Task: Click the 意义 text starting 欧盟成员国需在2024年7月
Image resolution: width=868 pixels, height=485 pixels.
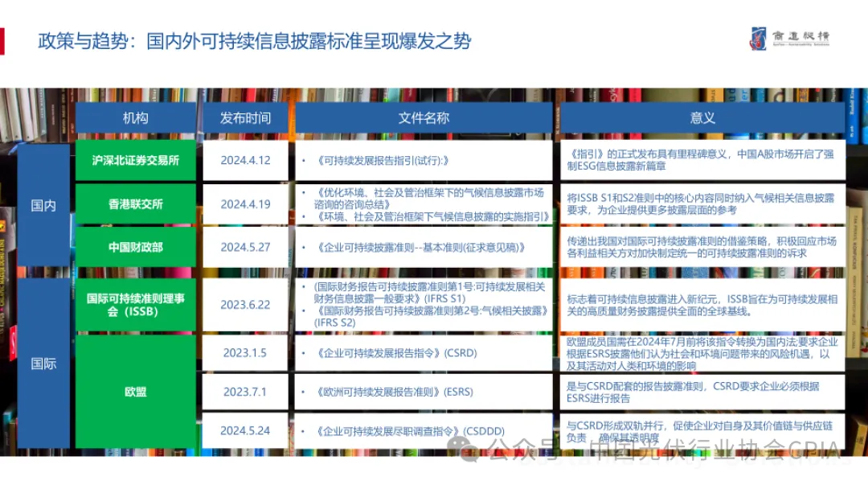Action: (x=702, y=354)
